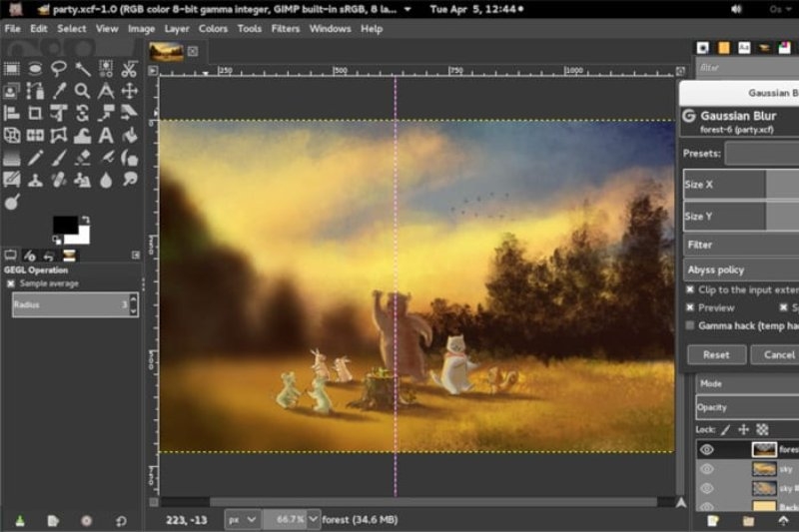Click the black foreground color swatch
Image resolution: width=799 pixels, height=532 pixels.
coord(65,225)
